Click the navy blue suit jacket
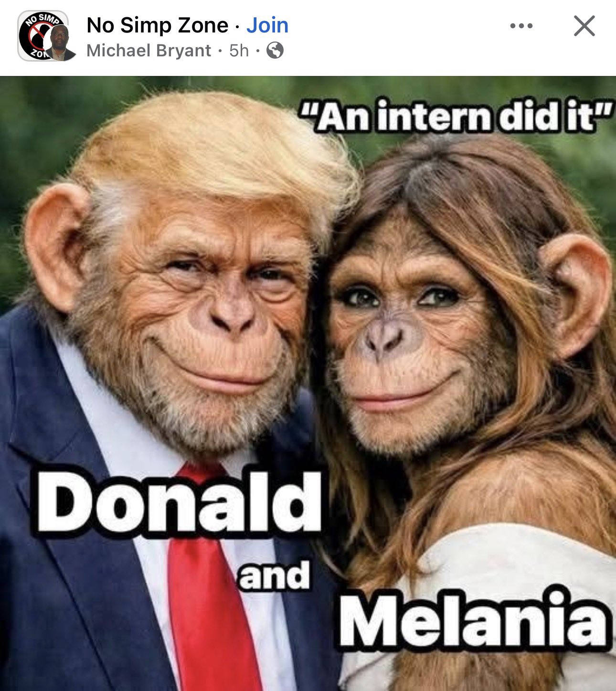The height and width of the screenshot is (691, 616). pos(72,549)
